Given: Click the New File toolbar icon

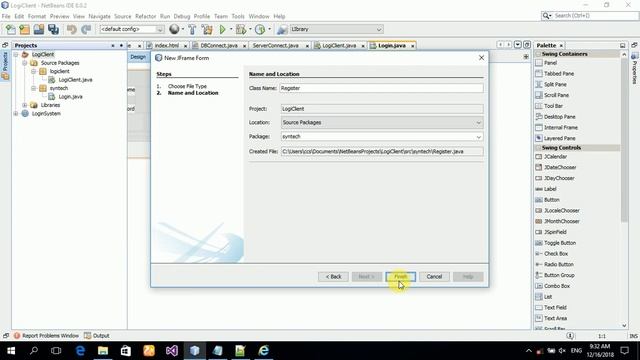Looking at the screenshot, I should (x=11, y=29).
